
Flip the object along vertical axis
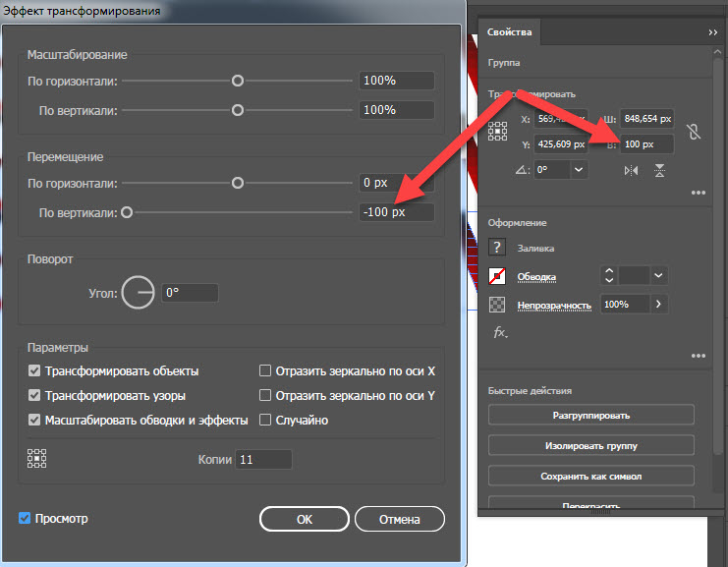[x=659, y=170]
